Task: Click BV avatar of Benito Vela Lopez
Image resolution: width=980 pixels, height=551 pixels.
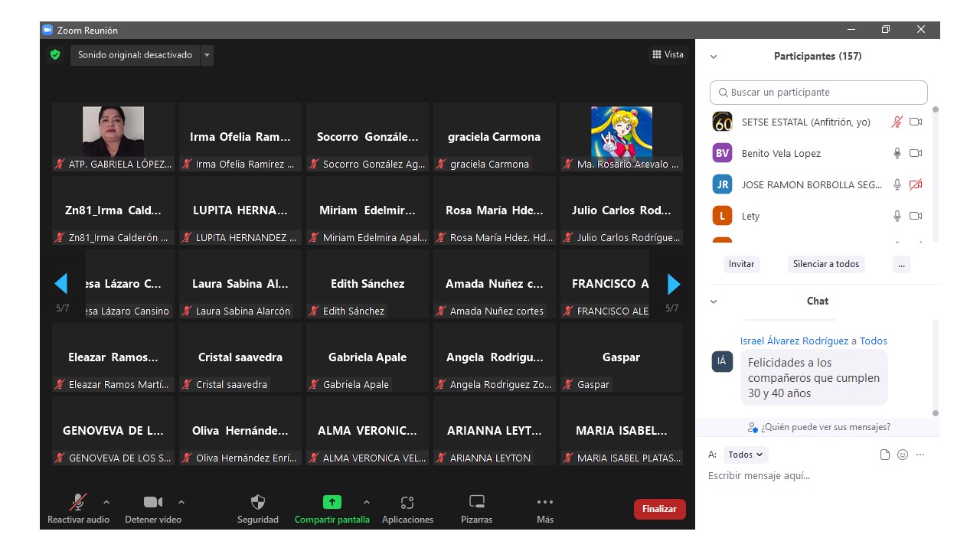Action: click(x=722, y=153)
